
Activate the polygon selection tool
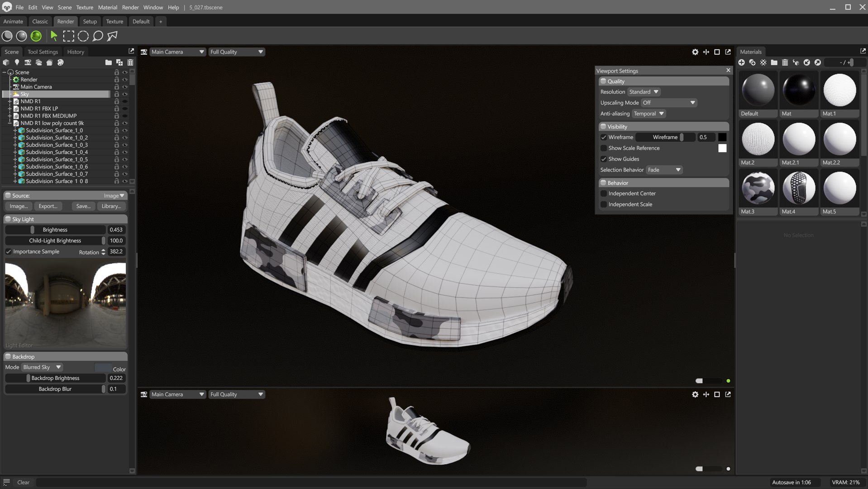(112, 36)
